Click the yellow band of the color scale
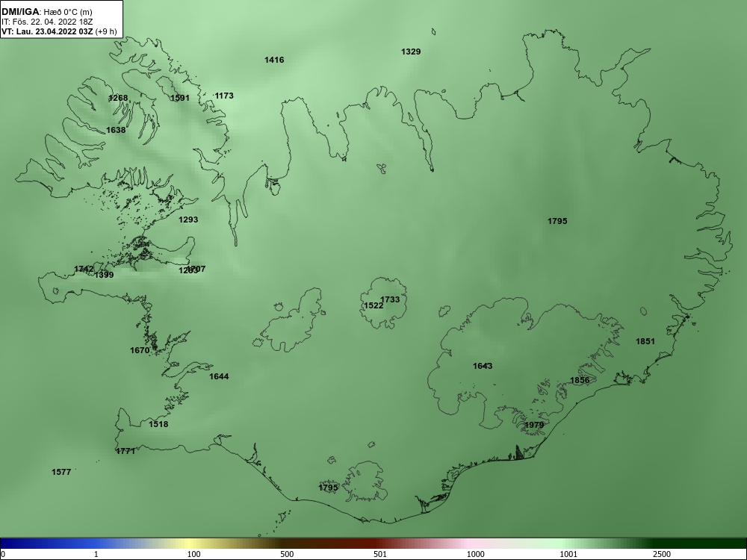Viewport: 747px width, 560px height. pos(190,544)
